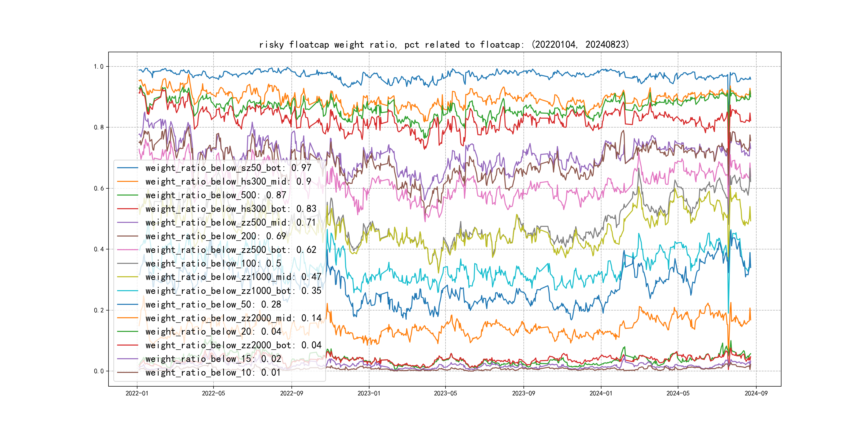This screenshot has width=868, height=434.
Task: Click the 2024-05 x-axis tick label
Action: [x=678, y=394]
